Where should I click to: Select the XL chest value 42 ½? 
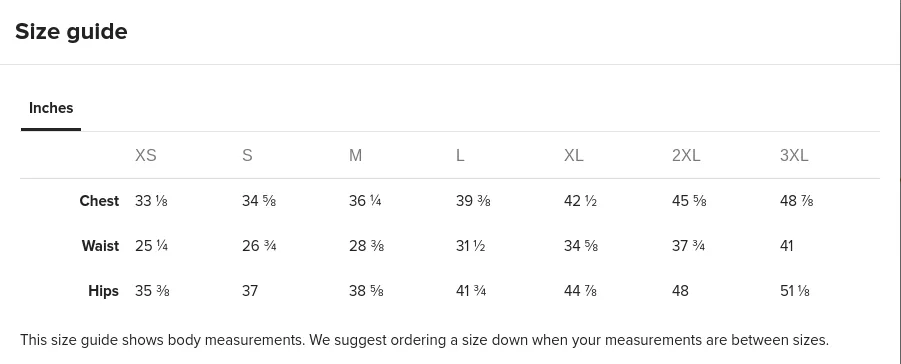point(580,201)
